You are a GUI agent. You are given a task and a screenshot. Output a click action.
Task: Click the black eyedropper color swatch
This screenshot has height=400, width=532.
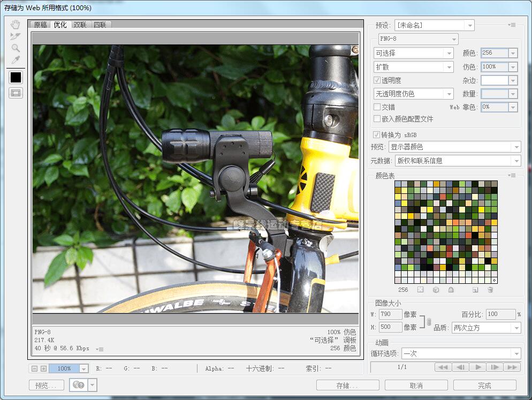tap(16, 77)
